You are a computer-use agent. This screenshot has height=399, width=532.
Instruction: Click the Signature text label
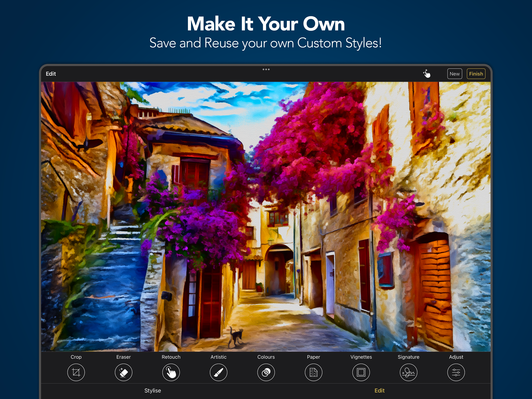[408, 357]
